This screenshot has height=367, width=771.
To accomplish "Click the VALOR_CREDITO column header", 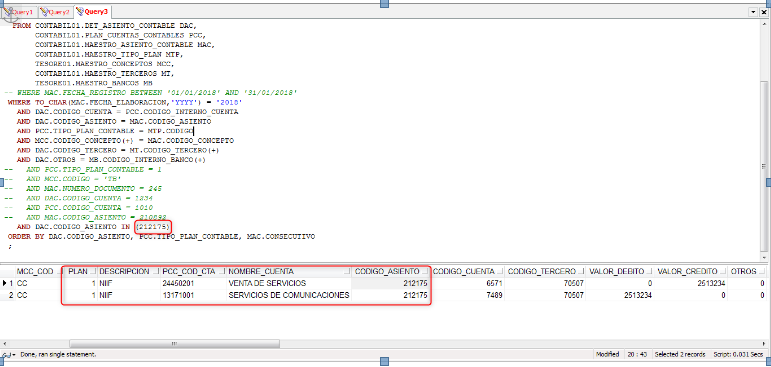I will pos(691,272).
